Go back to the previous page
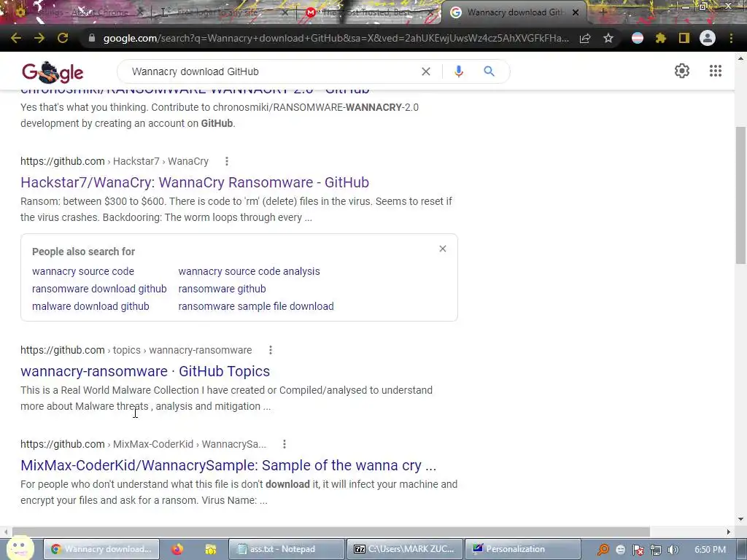Image resolution: width=747 pixels, height=560 pixels. [x=16, y=38]
